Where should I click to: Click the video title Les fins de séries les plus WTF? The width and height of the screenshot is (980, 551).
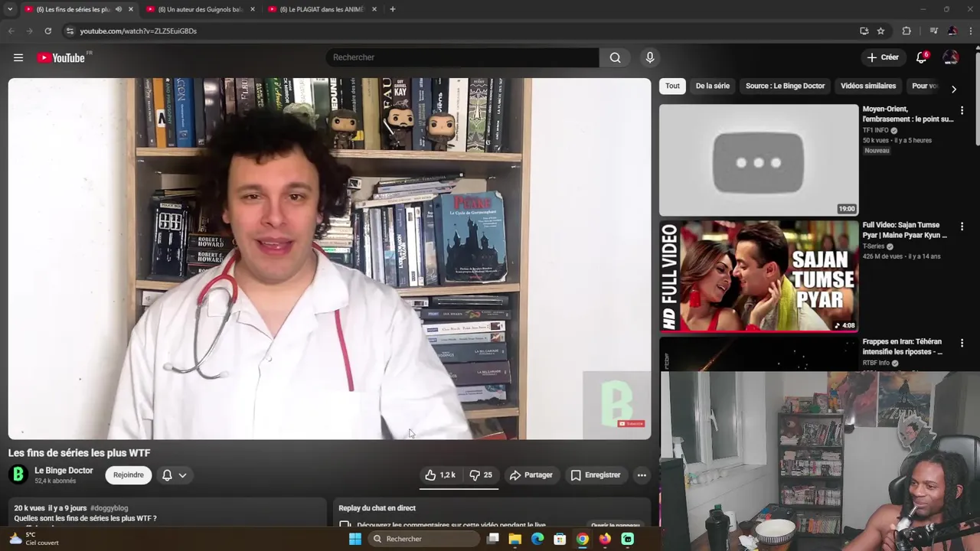click(79, 453)
